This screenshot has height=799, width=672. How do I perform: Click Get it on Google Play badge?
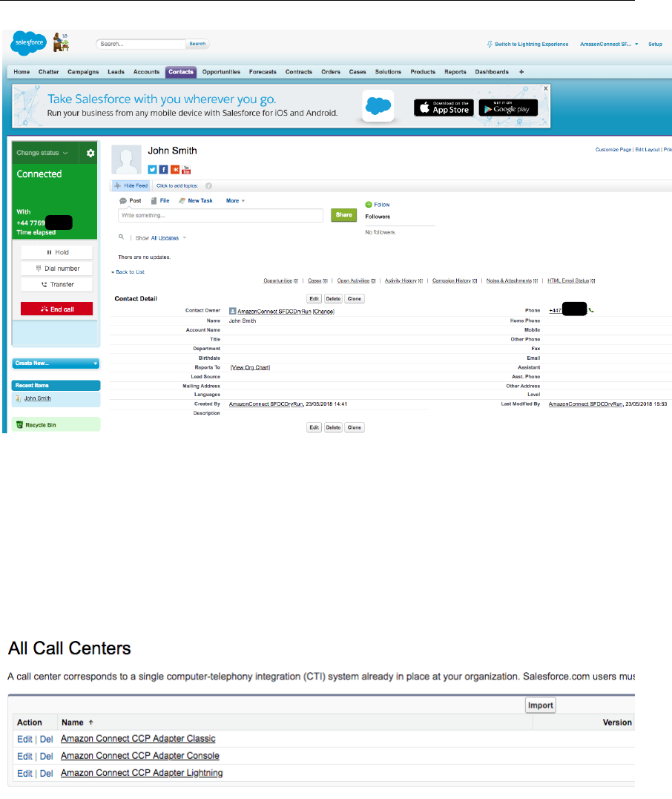(x=508, y=108)
